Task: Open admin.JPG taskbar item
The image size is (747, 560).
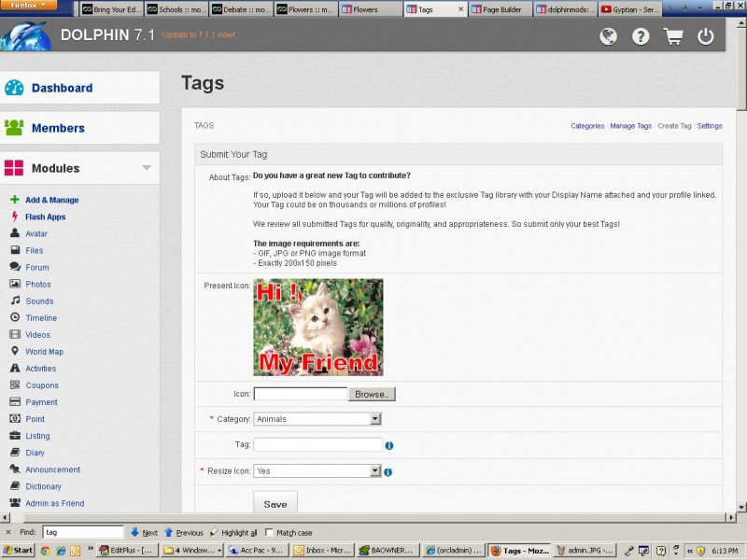Action: click(585, 551)
